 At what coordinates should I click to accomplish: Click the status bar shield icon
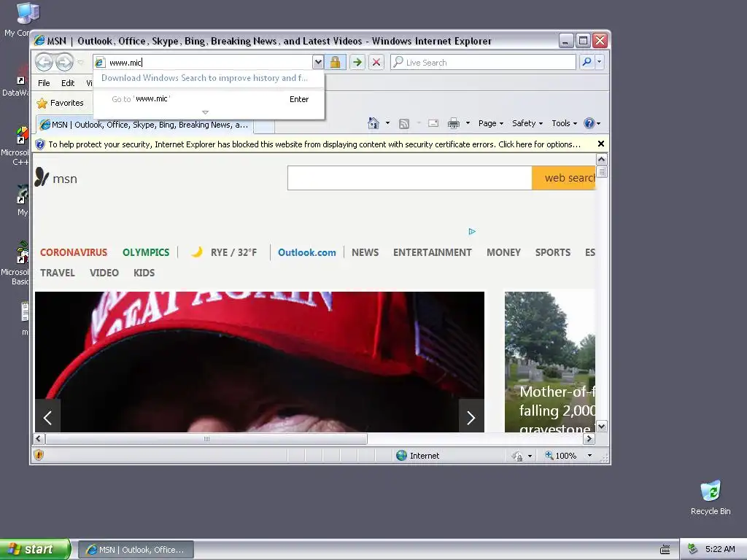click(x=39, y=455)
